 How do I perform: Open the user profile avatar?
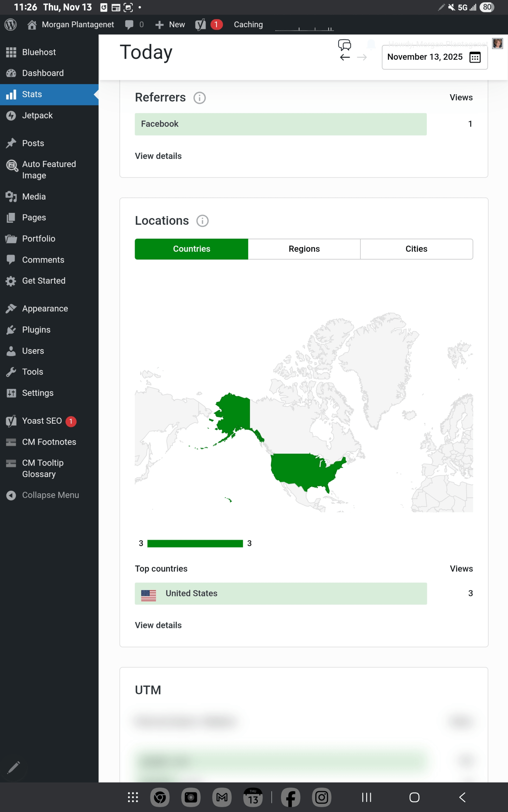pyautogui.click(x=497, y=43)
